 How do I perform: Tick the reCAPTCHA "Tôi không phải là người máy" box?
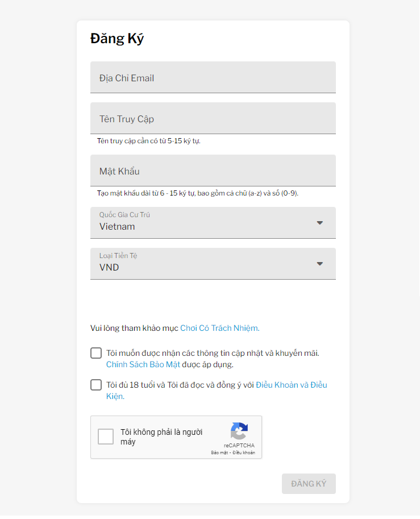coord(106,436)
